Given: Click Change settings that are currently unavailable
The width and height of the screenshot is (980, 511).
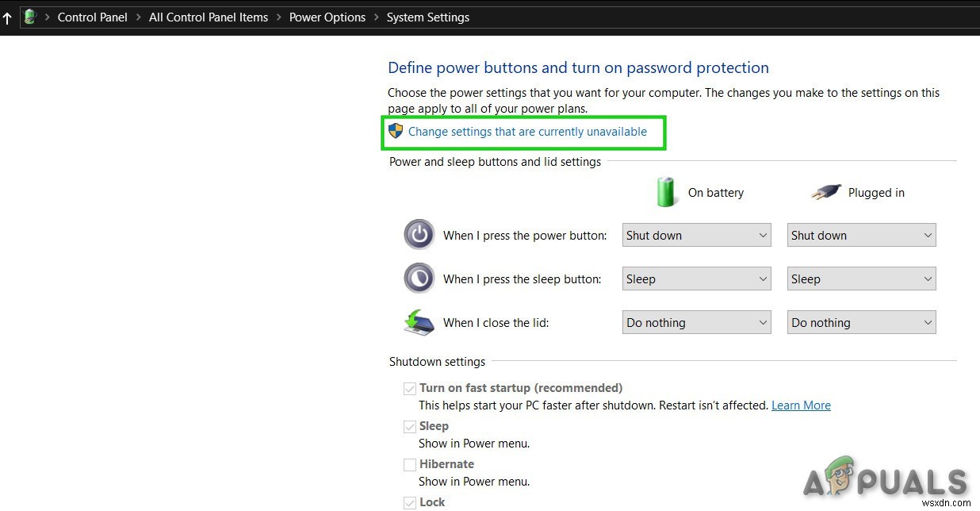Looking at the screenshot, I should point(527,132).
